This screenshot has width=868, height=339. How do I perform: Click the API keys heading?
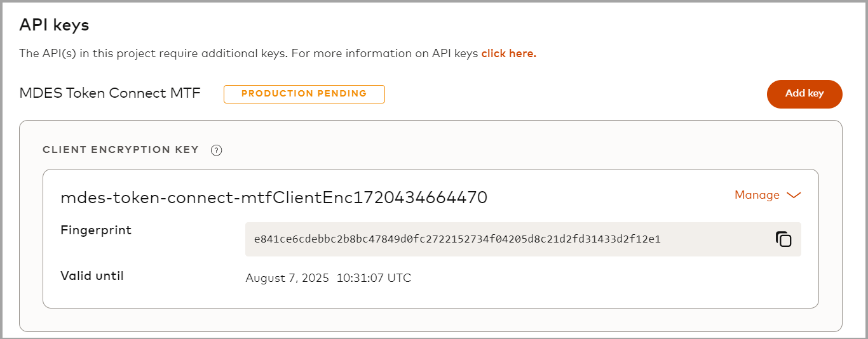click(54, 25)
